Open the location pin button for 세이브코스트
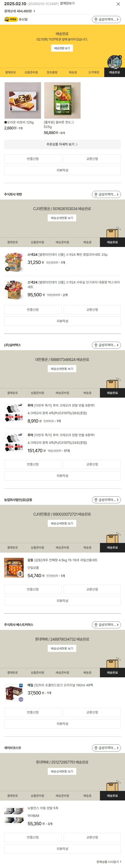125x868 pixels. [x=106, y=748]
